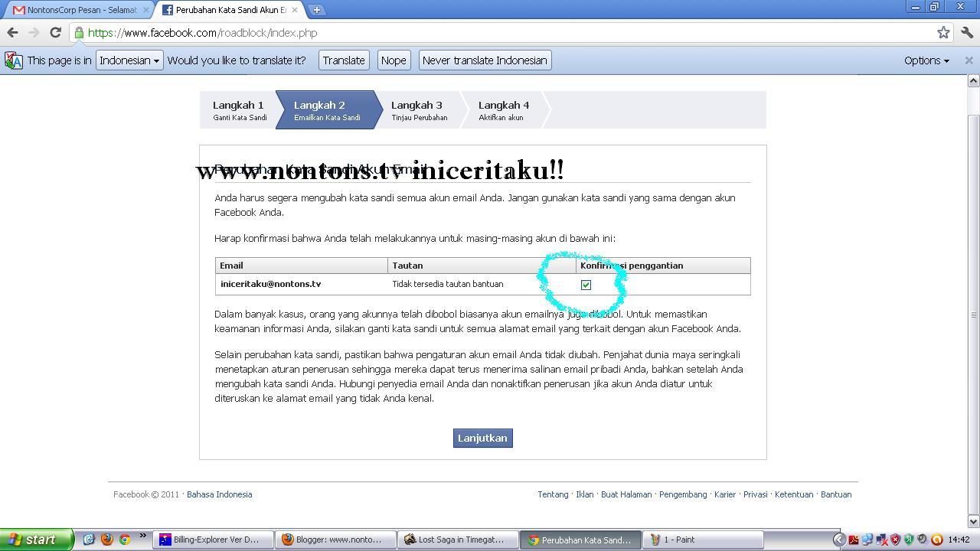Choose Never translate Indonesian

coord(485,60)
